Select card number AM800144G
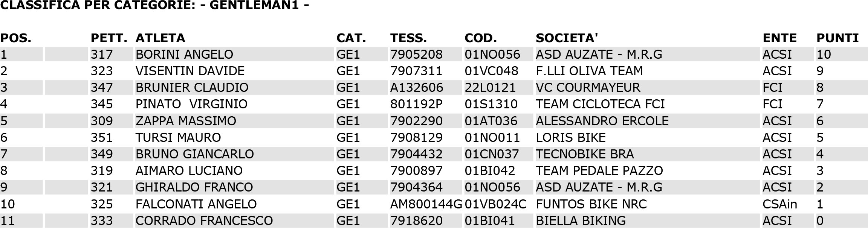This screenshot has height=228, width=868. tap(426, 204)
